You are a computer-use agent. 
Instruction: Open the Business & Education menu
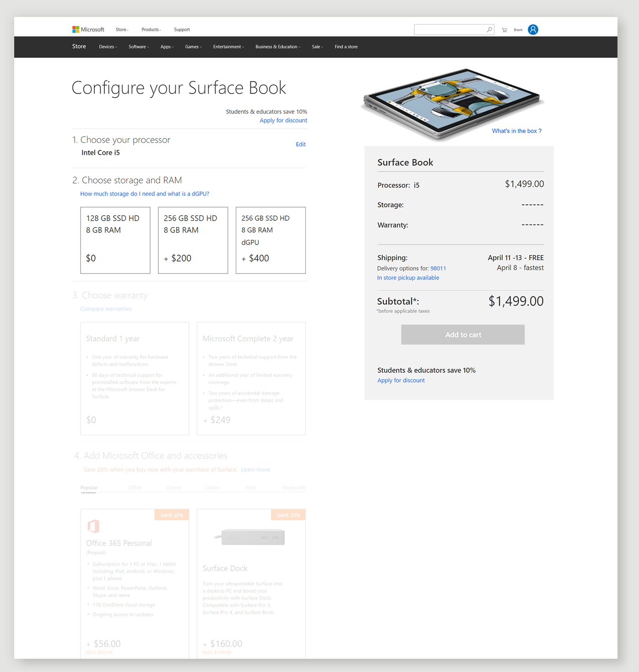coord(278,47)
